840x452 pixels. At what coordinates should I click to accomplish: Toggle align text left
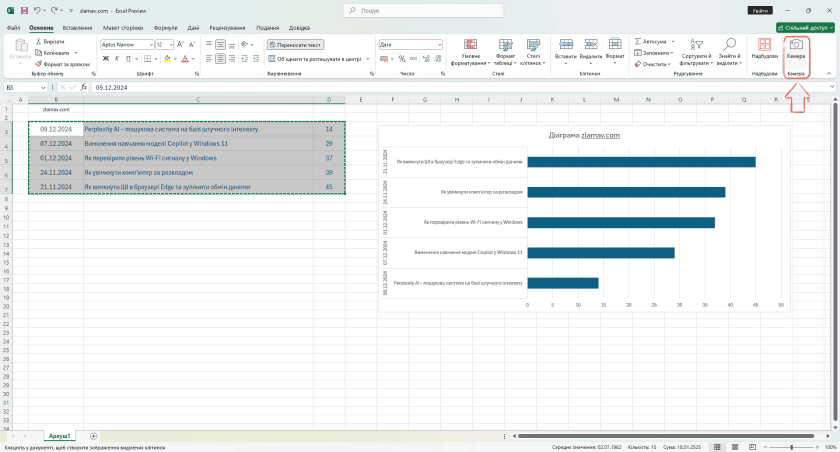[x=209, y=58]
